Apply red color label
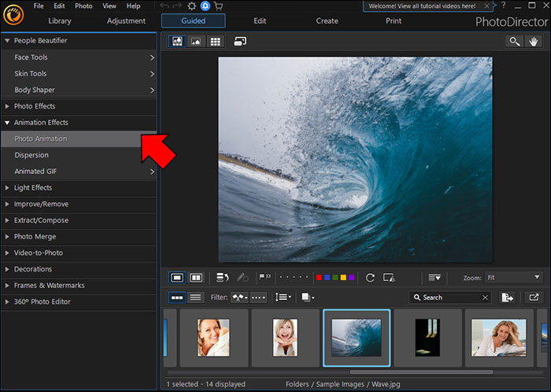 pyautogui.click(x=319, y=278)
